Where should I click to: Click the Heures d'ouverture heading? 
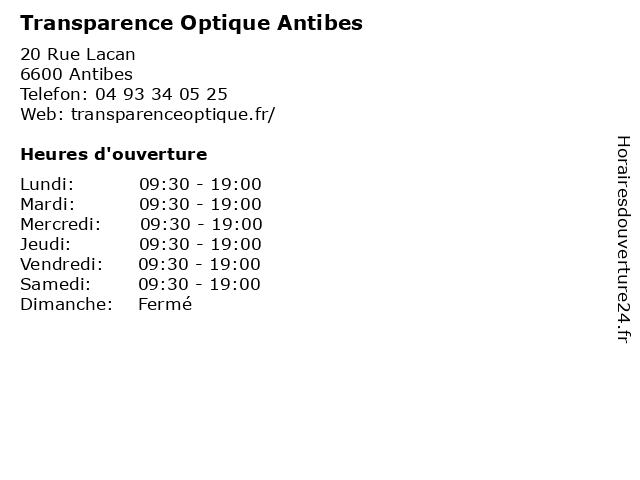(x=114, y=154)
